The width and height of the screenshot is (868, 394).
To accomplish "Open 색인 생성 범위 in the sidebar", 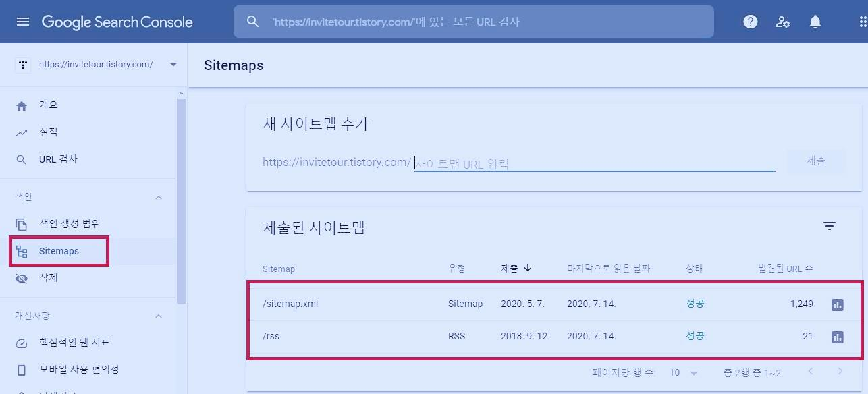I will [70, 224].
